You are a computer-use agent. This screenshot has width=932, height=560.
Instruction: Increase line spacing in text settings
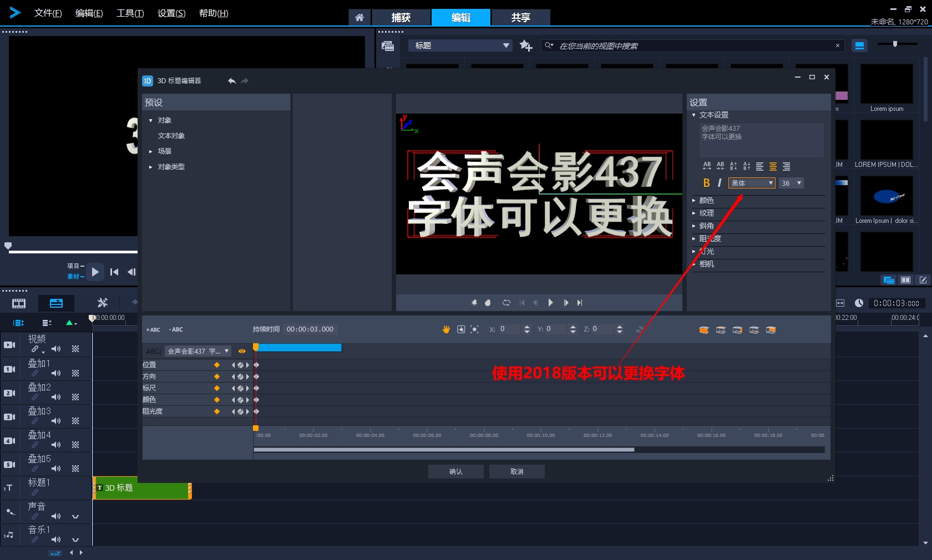point(733,166)
